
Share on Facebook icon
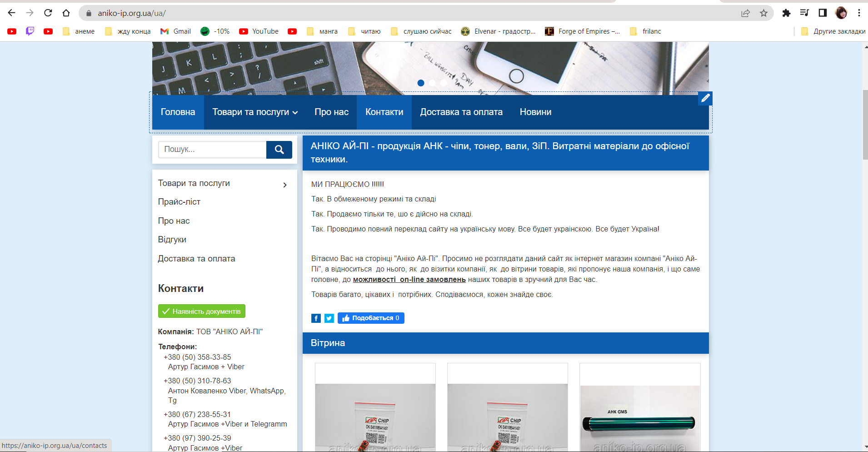[316, 318]
